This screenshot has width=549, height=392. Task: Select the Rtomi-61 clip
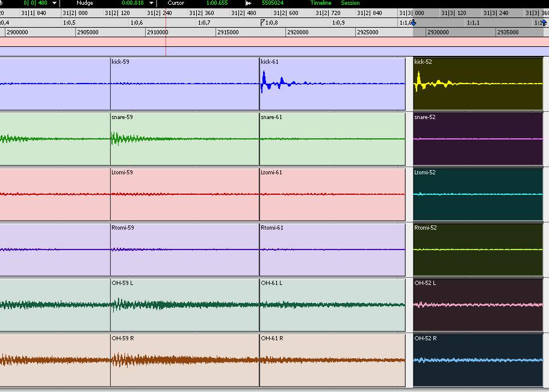click(332, 250)
